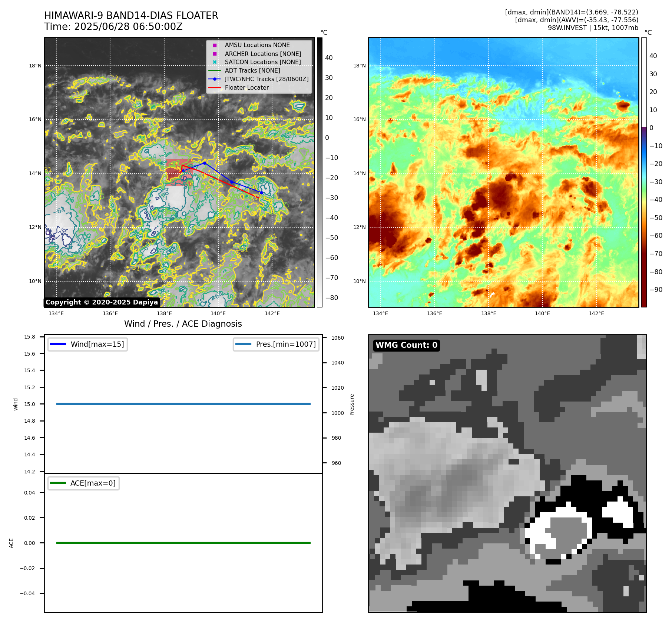The image size is (672, 626).
Task: Click the SATCON Locations [NONE] legend label
Action: [x=263, y=62]
